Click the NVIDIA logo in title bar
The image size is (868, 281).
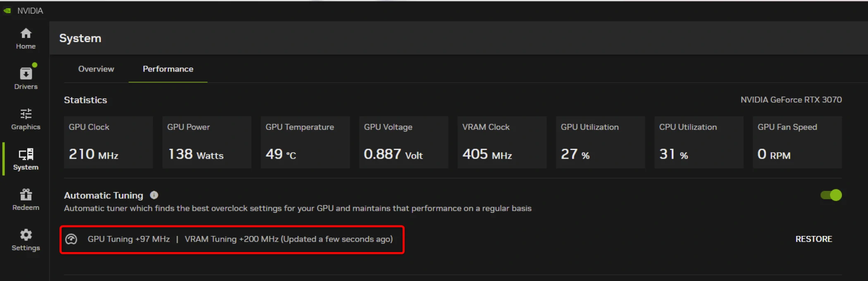(x=7, y=11)
